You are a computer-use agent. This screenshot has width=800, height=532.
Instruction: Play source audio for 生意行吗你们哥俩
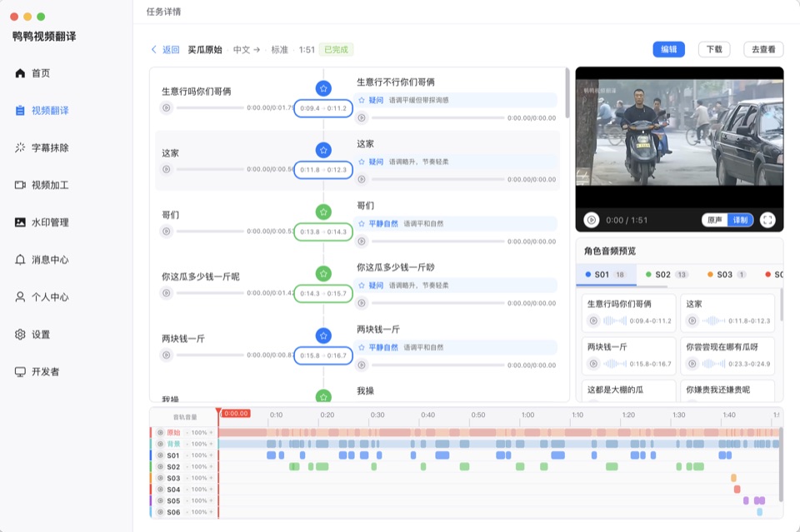(x=167, y=107)
